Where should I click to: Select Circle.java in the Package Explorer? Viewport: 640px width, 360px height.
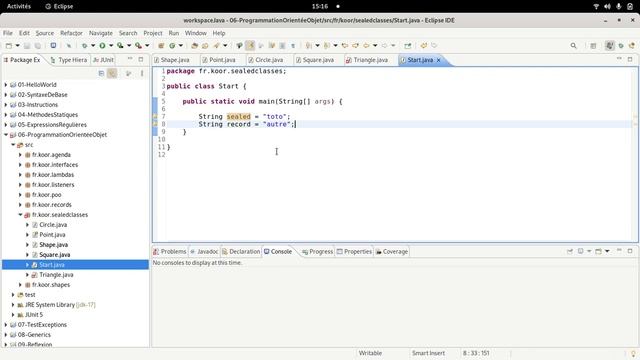click(x=53, y=224)
